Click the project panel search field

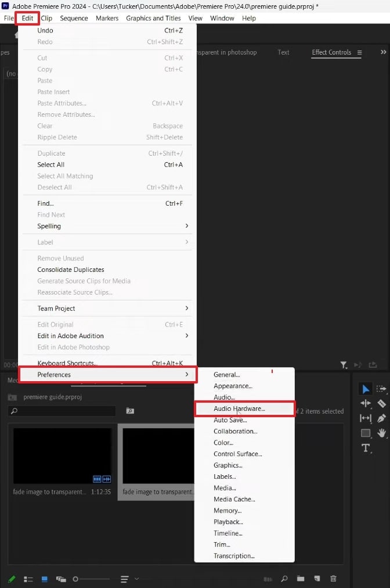tap(62, 411)
